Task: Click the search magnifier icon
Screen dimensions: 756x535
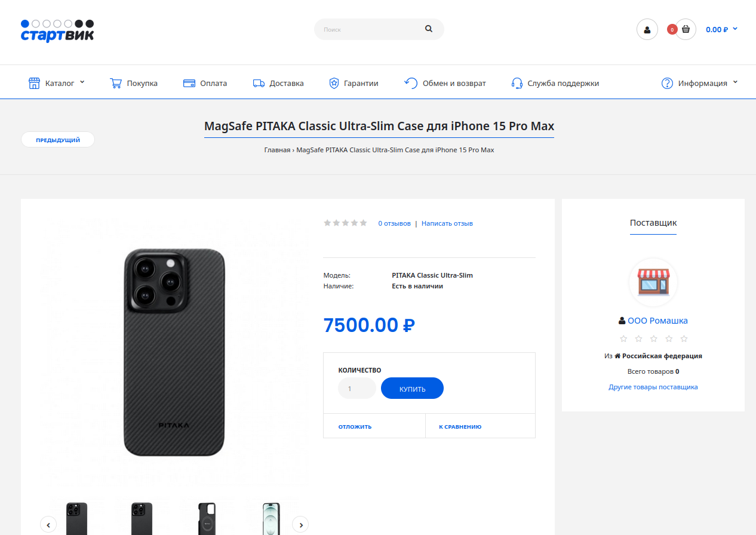Action: pos(429,29)
